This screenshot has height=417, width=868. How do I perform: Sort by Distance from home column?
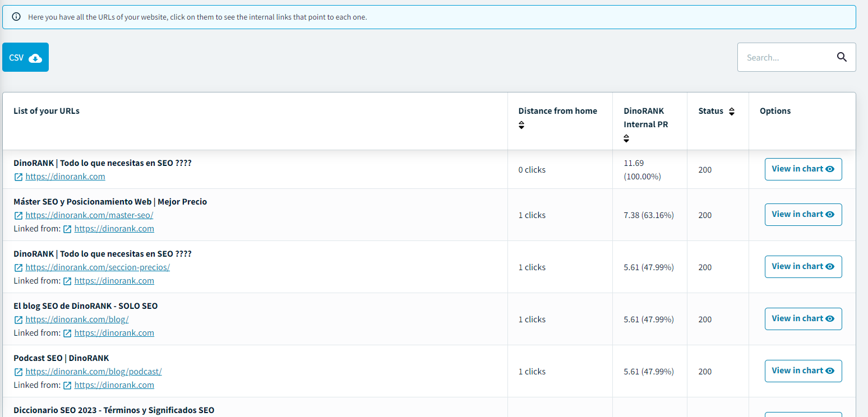(x=521, y=125)
